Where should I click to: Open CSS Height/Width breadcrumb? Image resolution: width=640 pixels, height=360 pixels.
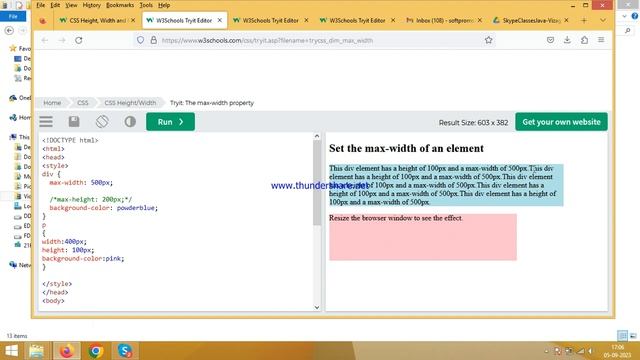(130, 103)
